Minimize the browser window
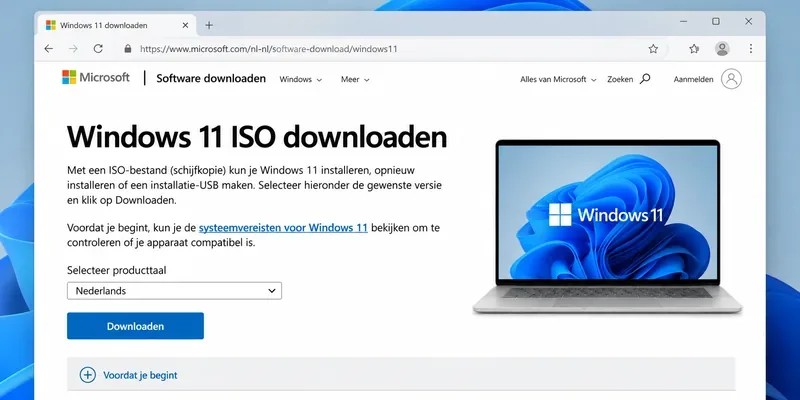 pos(684,21)
